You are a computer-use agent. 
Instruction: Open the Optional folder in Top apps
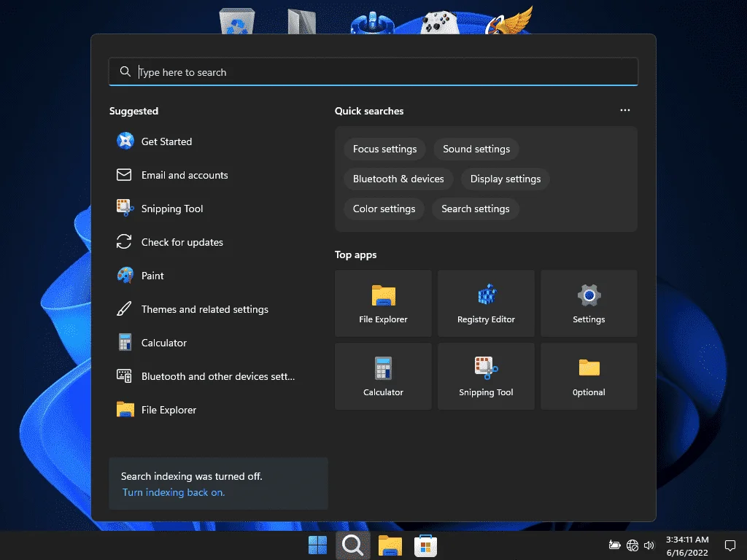coord(589,376)
